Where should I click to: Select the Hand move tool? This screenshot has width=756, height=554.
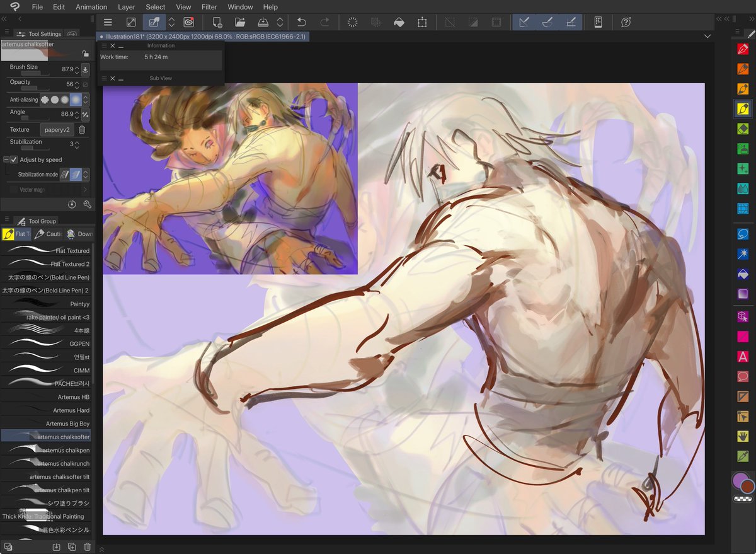click(x=743, y=436)
